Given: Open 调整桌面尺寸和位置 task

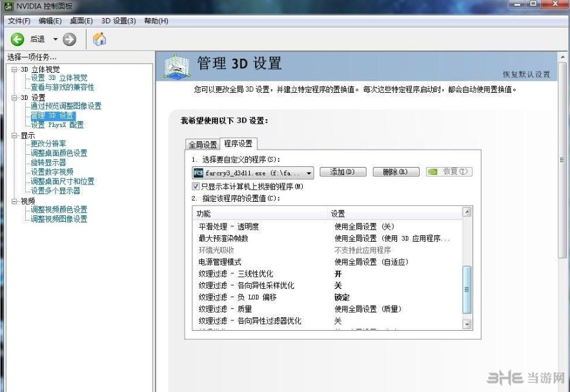Looking at the screenshot, I should tap(63, 181).
